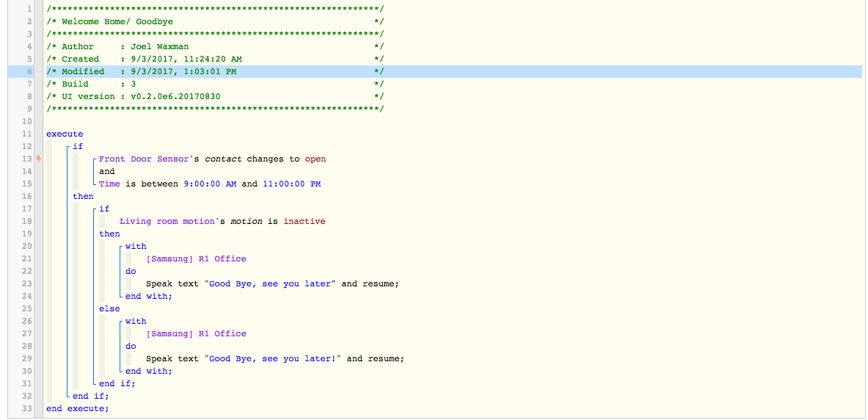Click '[Samsung] R1 Office' on line 21
Viewport: 868px width, 420px height.
(197, 258)
